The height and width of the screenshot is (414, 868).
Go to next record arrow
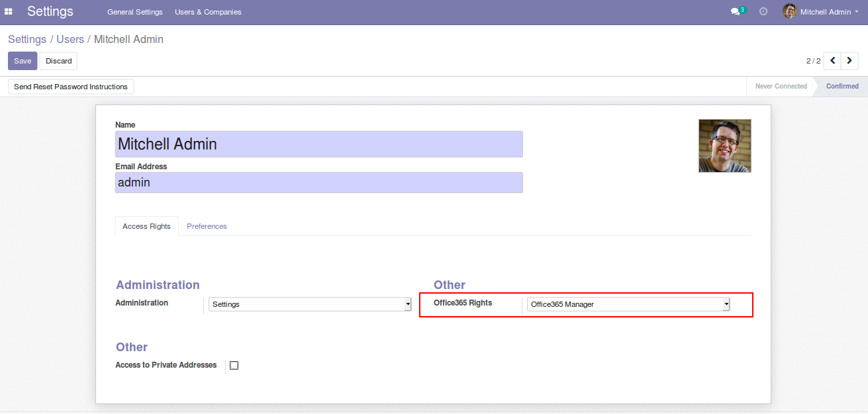click(x=849, y=61)
